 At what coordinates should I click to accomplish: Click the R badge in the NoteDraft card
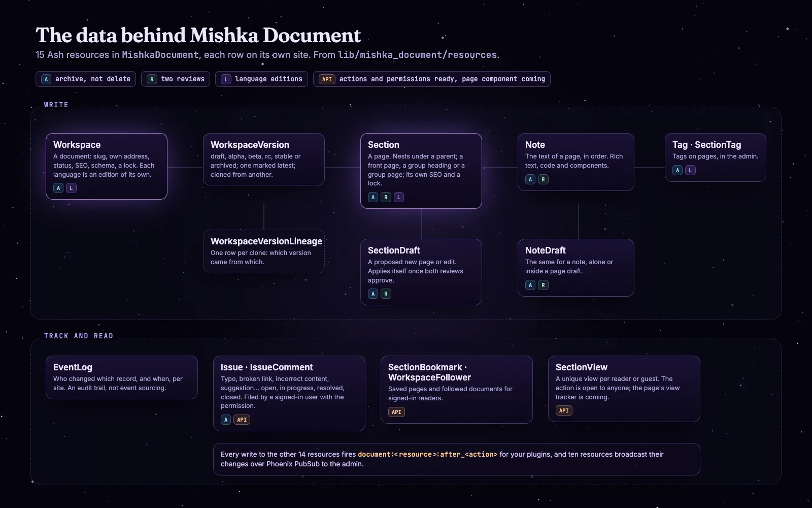click(x=543, y=285)
